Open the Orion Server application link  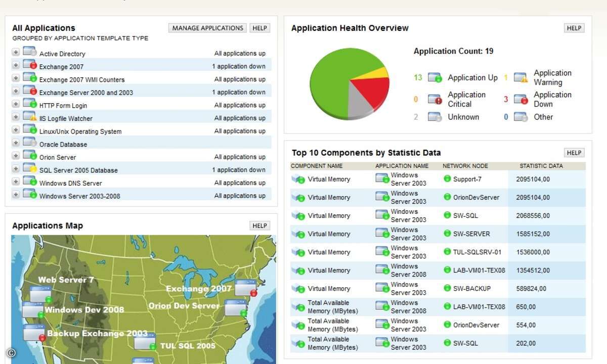coord(58,157)
